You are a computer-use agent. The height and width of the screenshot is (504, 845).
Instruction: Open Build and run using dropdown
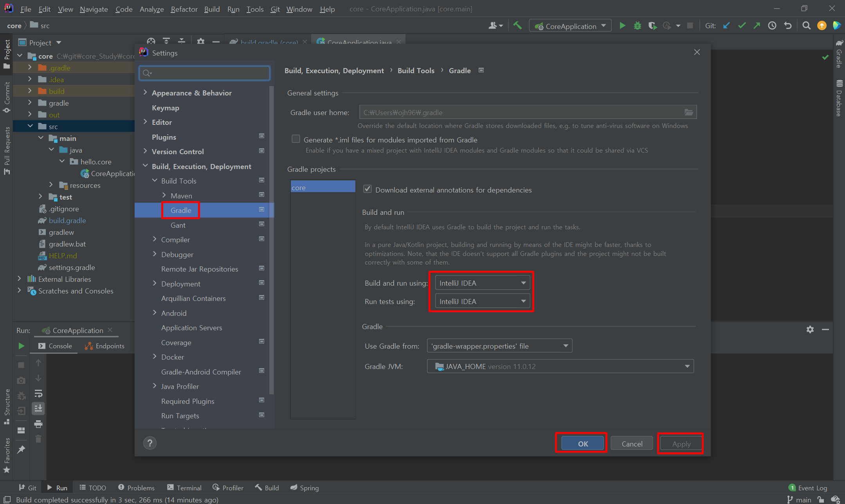[x=482, y=283]
